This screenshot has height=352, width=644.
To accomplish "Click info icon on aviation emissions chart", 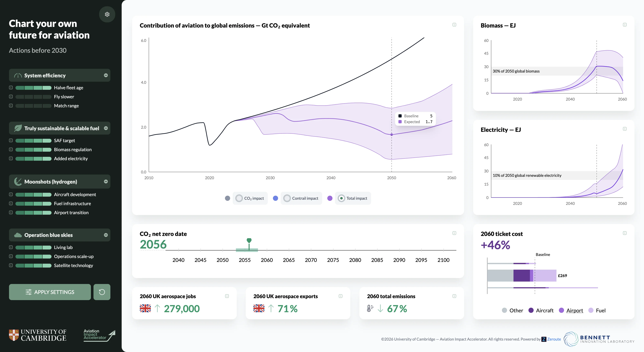I will pos(454,25).
